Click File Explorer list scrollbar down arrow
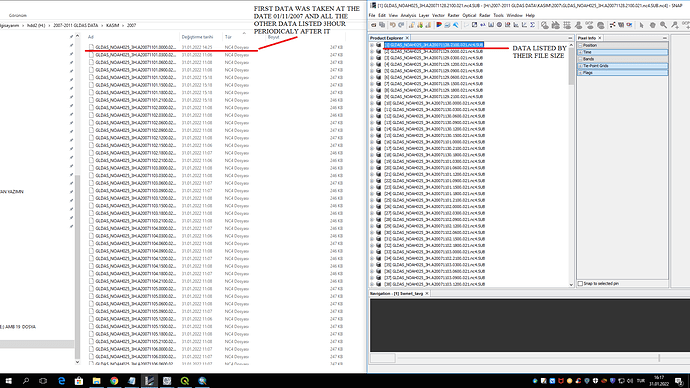Viewport: 690px width, 388px height. coord(77,362)
